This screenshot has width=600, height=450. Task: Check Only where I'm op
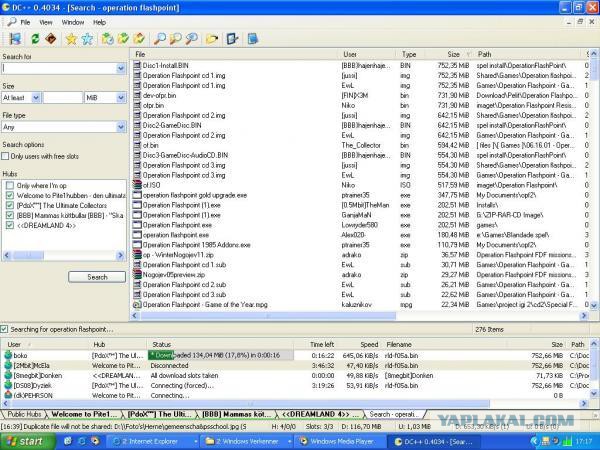click(x=10, y=186)
